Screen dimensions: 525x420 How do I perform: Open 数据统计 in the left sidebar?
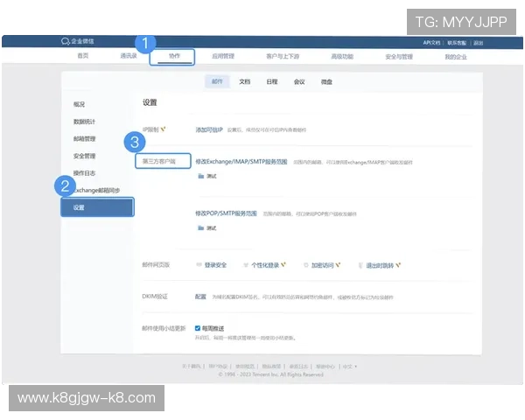click(x=84, y=122)
